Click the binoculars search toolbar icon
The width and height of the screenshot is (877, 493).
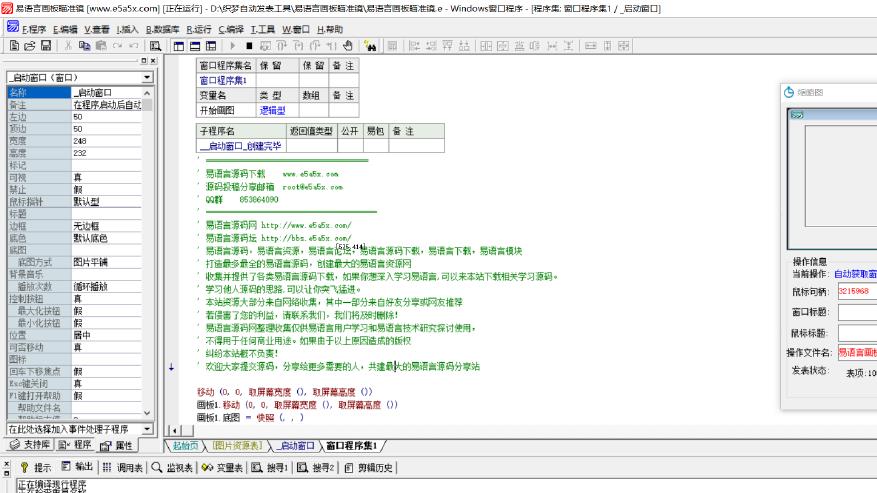370,45
